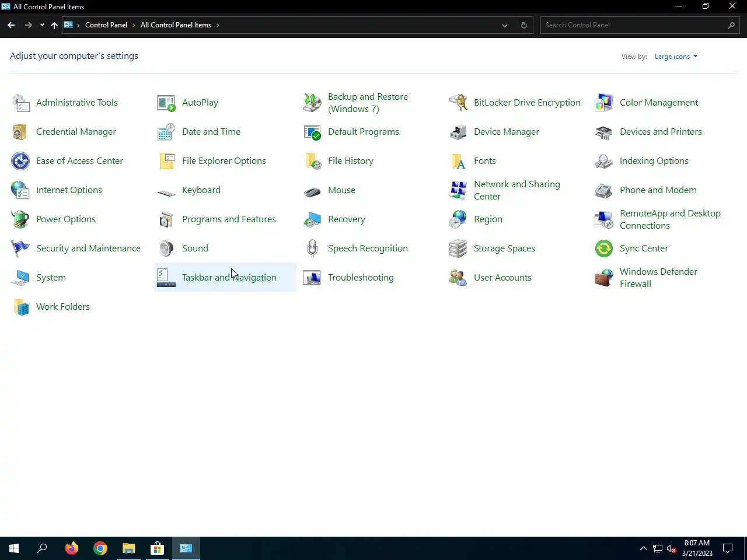Click the RemoteApp and Desktop Connections icon
The height and width of the screenshot is (560, 747).
point(604,219)
